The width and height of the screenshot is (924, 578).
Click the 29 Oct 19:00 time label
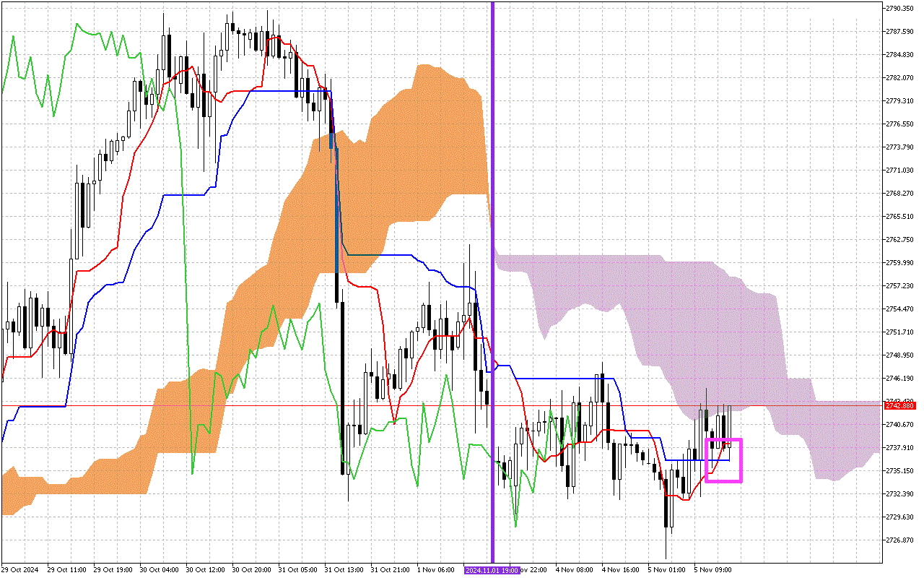(x=112, y=570)
